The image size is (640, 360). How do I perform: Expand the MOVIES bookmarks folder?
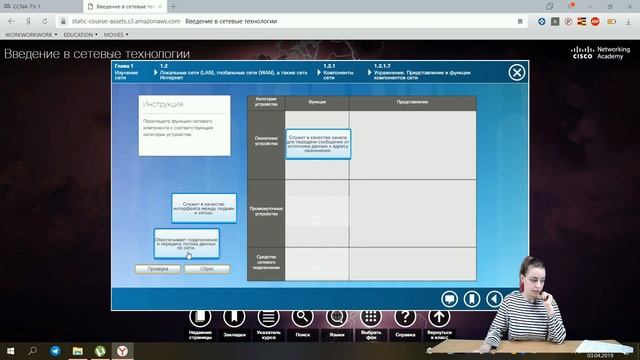pos(116,35)
